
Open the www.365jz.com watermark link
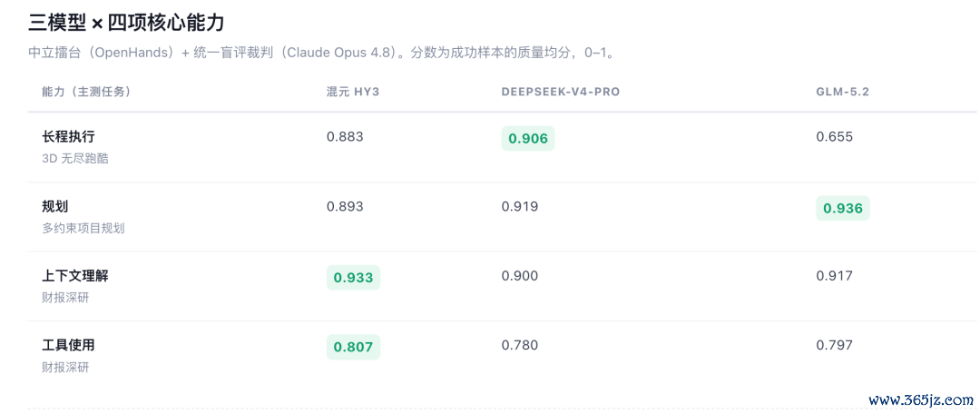pos(921,399)
